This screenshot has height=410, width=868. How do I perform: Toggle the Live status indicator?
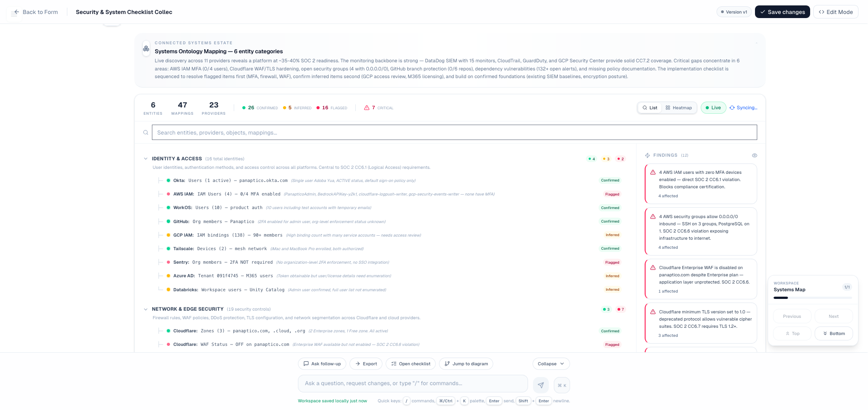[713, 107]
